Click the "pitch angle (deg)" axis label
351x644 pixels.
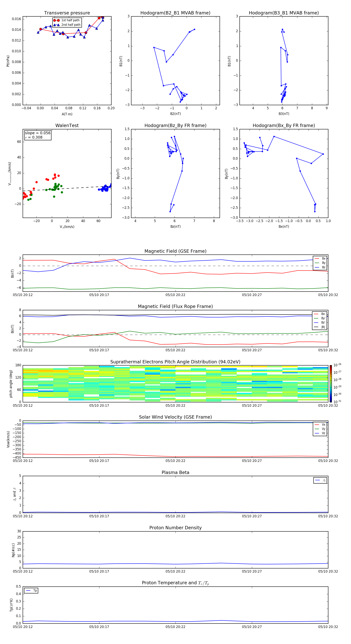click(x=11, y=384)
